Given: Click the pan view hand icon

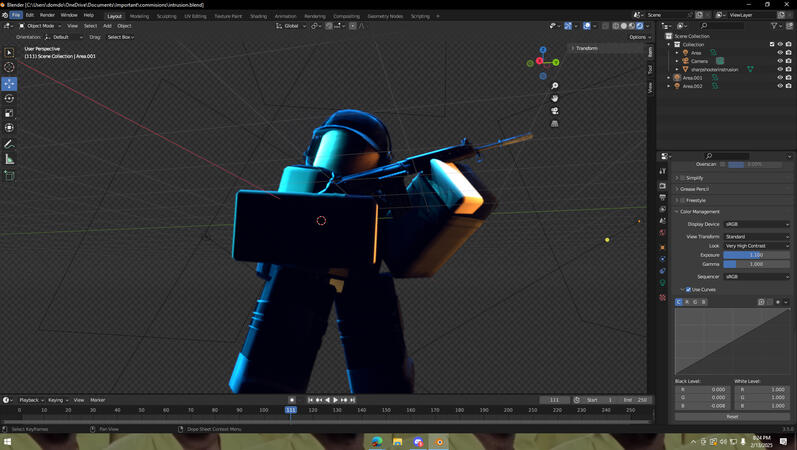Looking at the screenshot, I should 555,98.
